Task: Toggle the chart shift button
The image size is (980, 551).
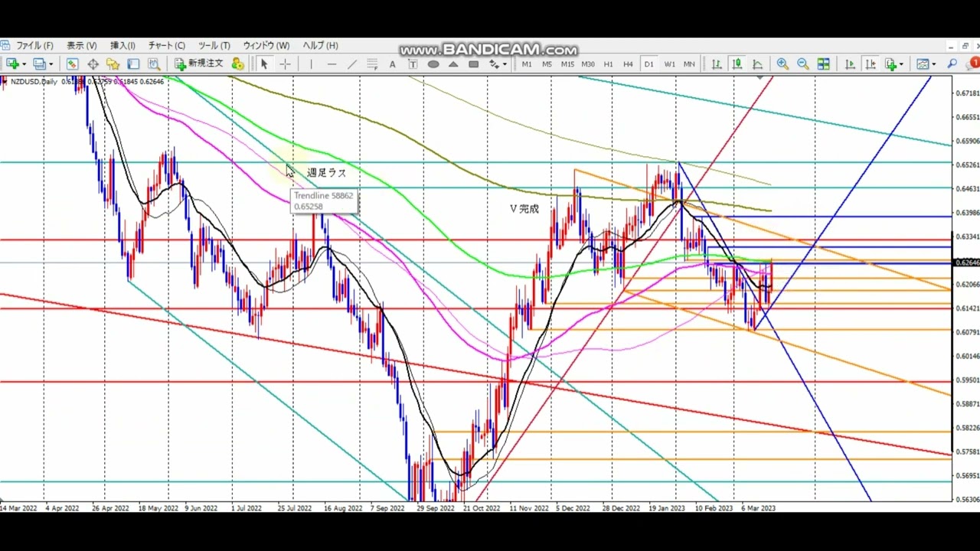Action: (x=871, y=64)
